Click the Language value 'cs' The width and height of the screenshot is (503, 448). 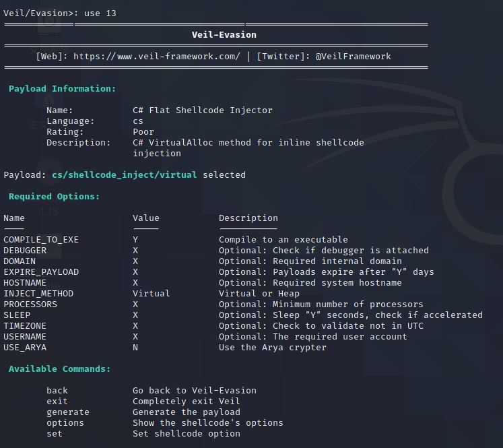tap(138, 121)
